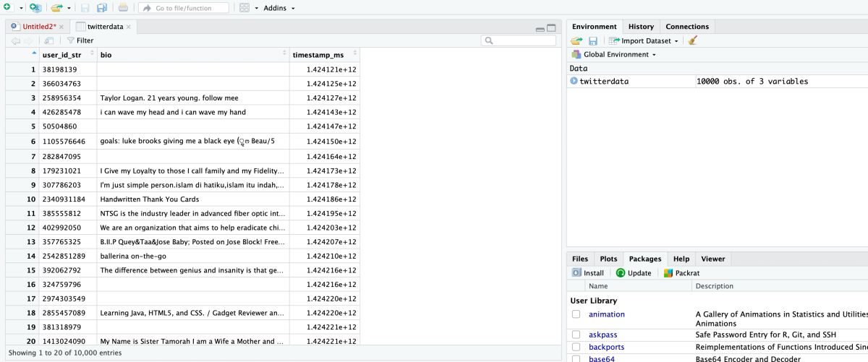
Task: Check the animation package checkbox
Action: click(576, 314)
